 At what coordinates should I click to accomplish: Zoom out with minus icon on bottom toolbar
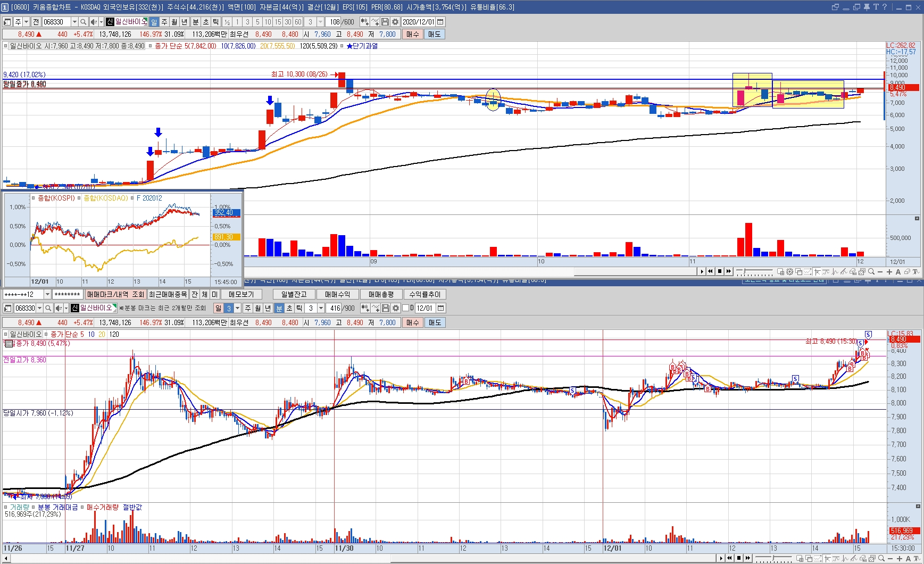(x=890, y=558)
